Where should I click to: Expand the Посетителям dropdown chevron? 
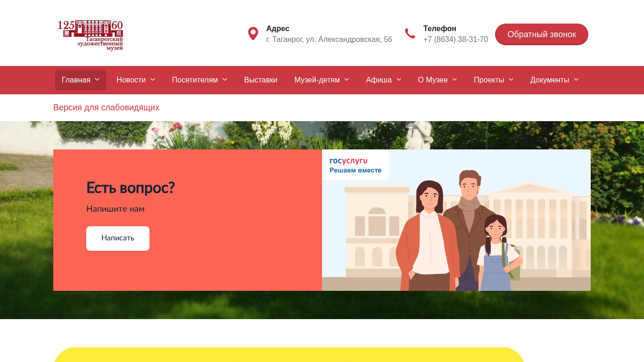[225, 80]
